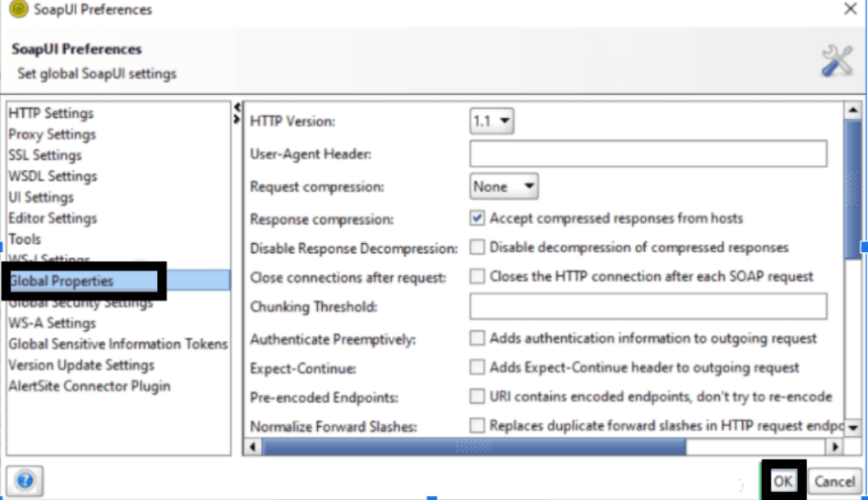Click the blue help question mark icon
868x500 pixels.
click(x=25, y=480)
